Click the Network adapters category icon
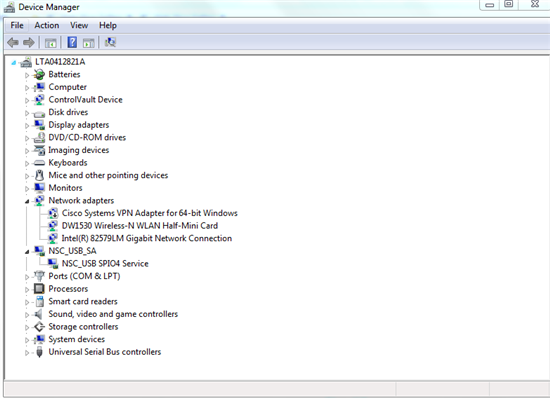 pyautogui.click(x=39, y=201)
